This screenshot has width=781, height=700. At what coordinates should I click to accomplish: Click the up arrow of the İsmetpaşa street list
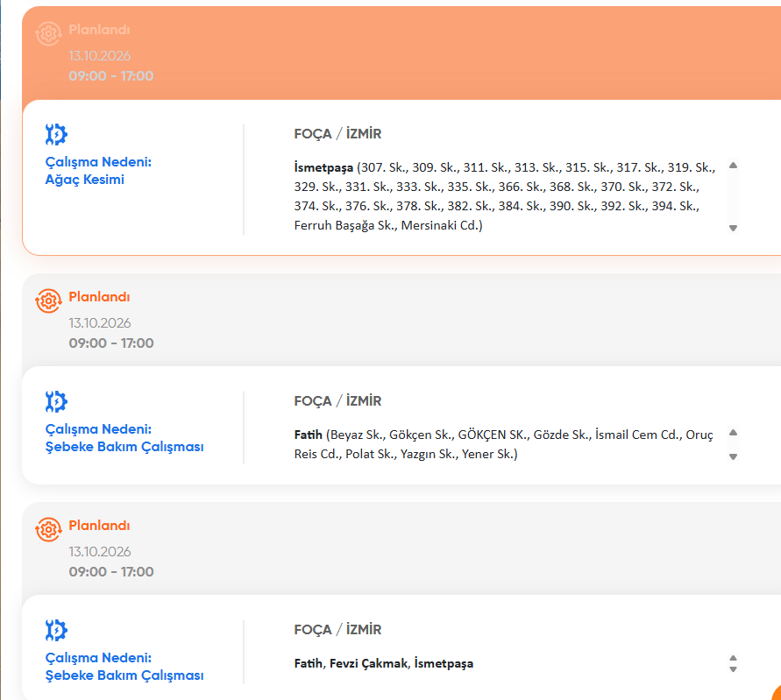click(x=733, y=166)
